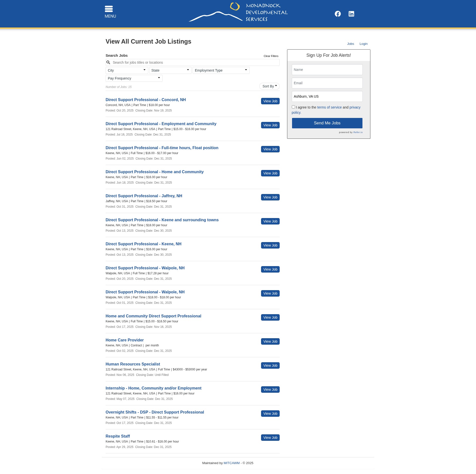
Task: Click Clear Filters
Action: pyautogui.click(x=271, y=56)
